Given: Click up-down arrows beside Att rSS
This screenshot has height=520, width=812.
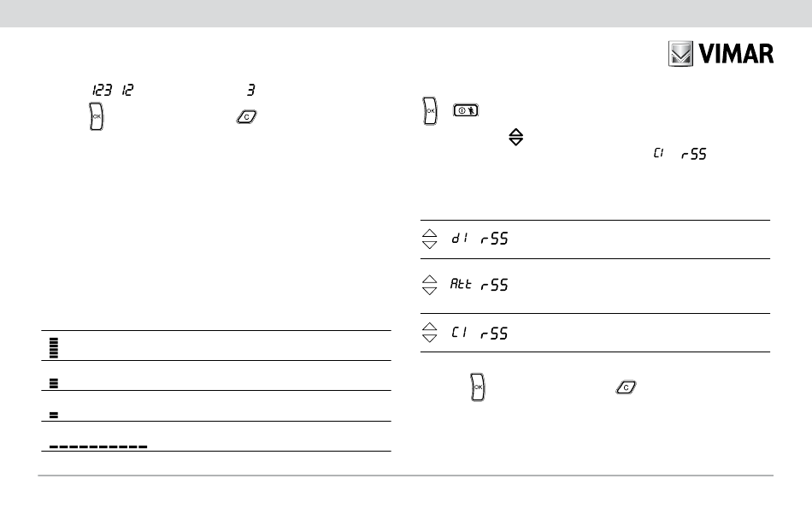Looking at the screenshot, I should point(429,285).
